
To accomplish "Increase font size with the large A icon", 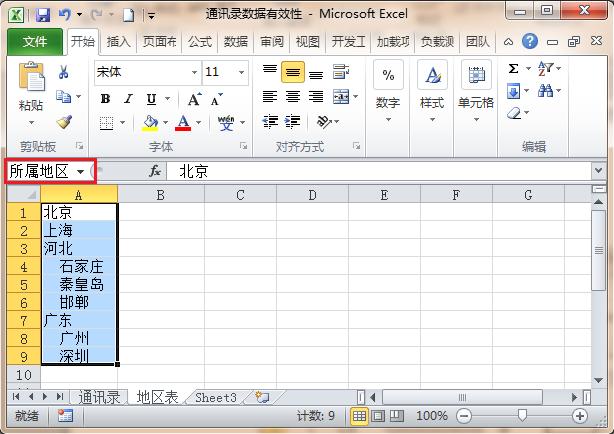I will click(194, 99).
